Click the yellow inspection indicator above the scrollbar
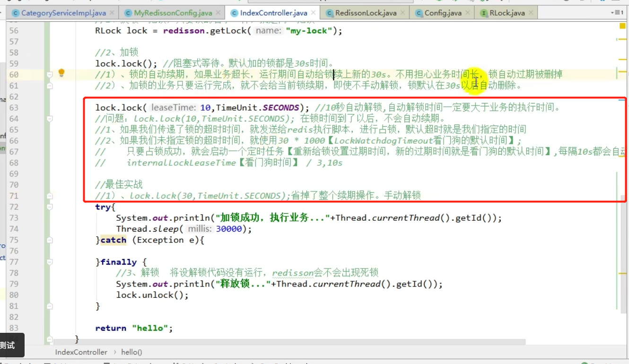The width and height of the screenshot is (629, 364). tap(622, 27)
